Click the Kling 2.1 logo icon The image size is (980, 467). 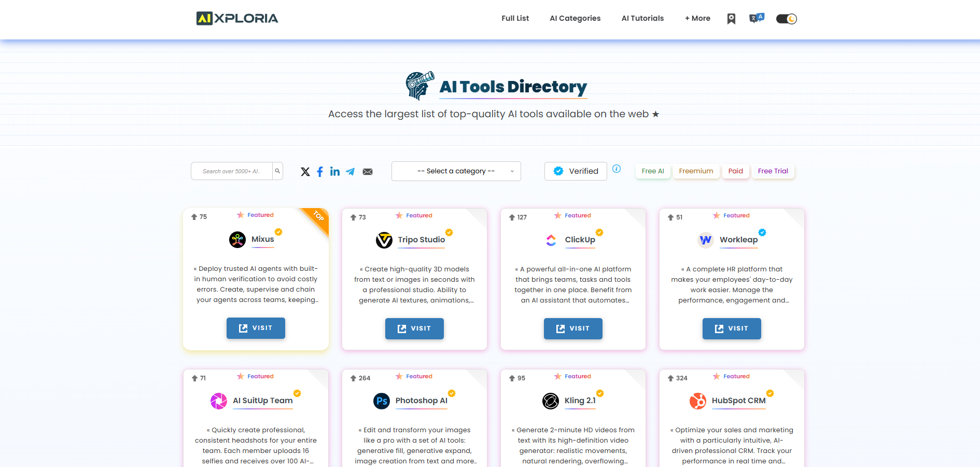coord(551,401)
